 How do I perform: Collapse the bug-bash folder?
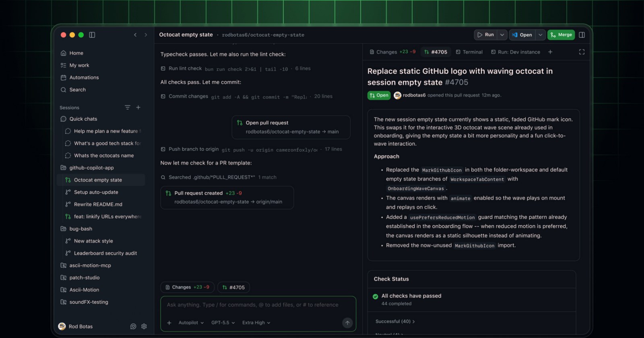click(x=76, y=229)
